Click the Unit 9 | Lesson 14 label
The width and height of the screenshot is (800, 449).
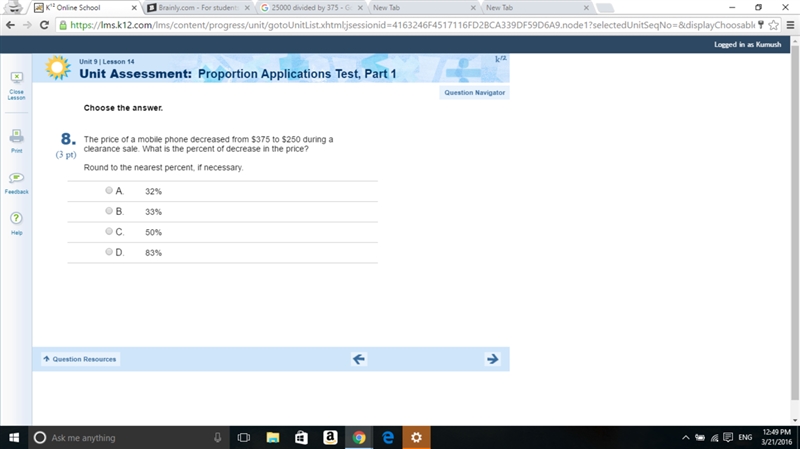pyautogui.click(x=107, y=61)
